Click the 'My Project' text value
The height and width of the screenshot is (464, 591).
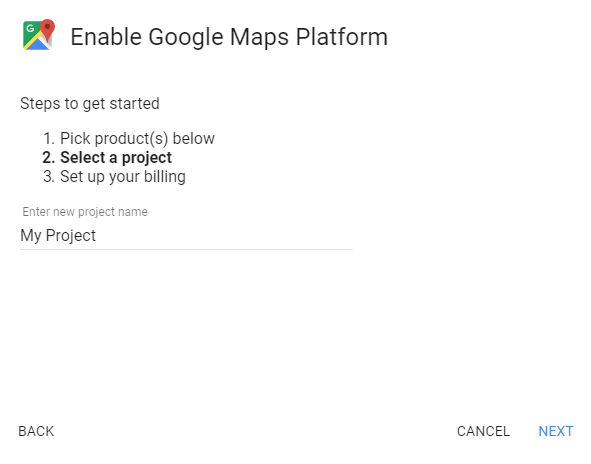point(58,236)
